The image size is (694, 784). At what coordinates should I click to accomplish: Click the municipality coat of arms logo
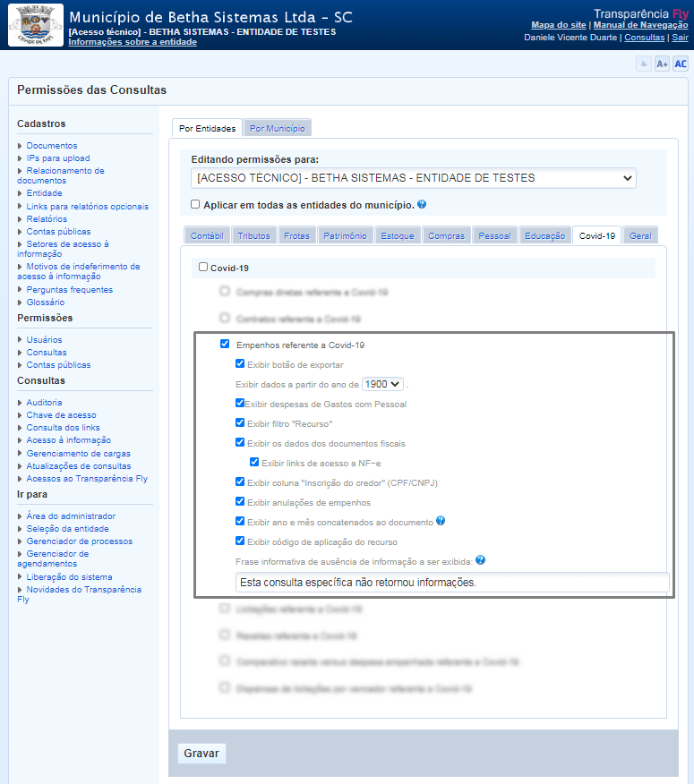pos(36,25)
